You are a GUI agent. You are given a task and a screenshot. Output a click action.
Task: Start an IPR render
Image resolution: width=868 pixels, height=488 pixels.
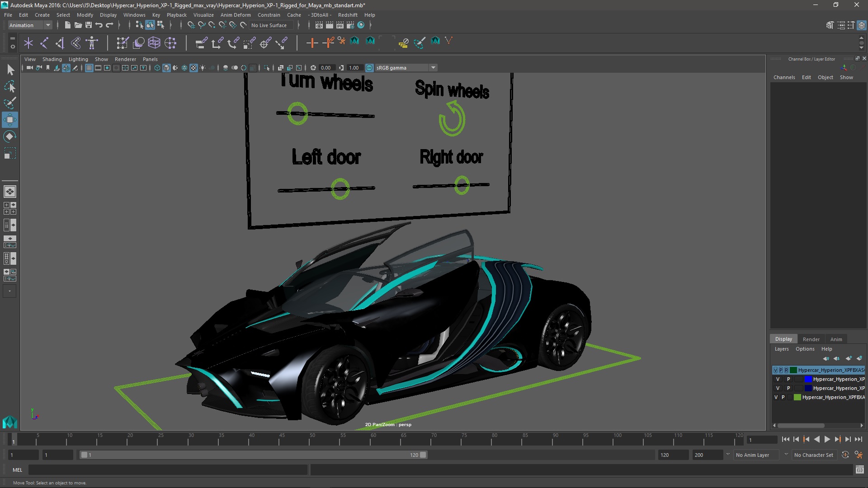tap(340, 25)
